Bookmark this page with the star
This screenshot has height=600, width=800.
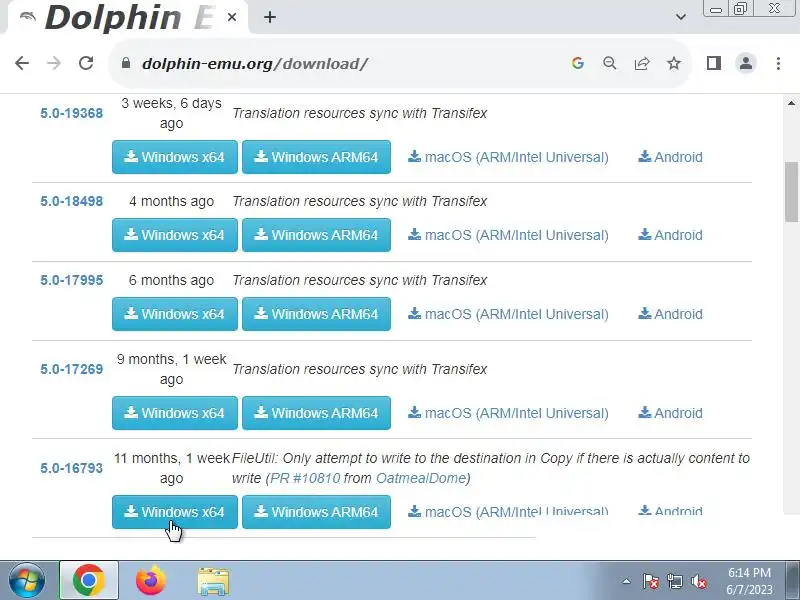pos(674,63)
